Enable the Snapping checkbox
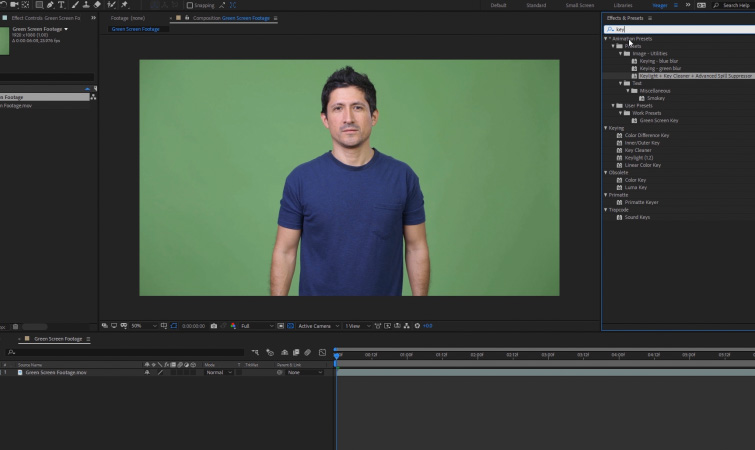This screenshot has height=450, width=755. tap(190, 5)
